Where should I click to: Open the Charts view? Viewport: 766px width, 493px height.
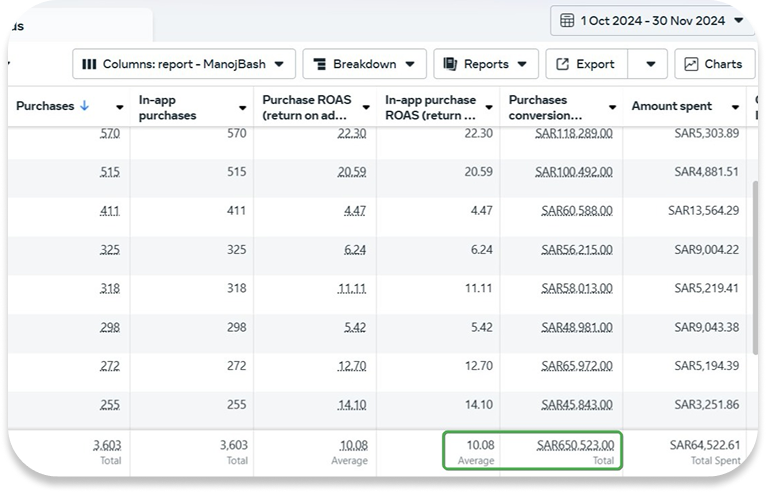pyautogui.click(x=714, y=64)
